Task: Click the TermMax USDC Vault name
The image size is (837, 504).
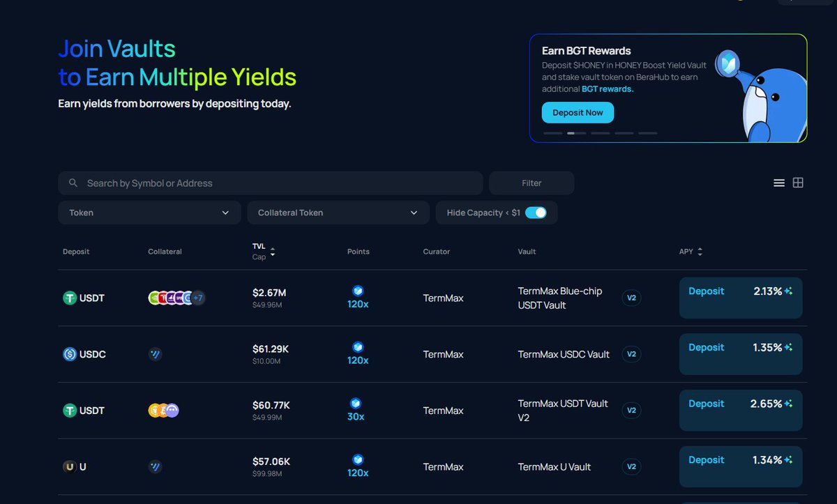Action: [564, 354]
